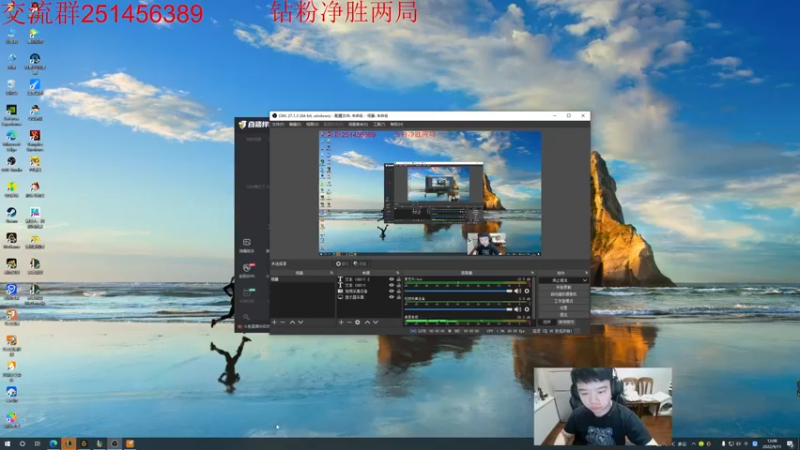Open 麦克风/Aux audio settings gear
Viewport: 800px width, 450px height.
click(x=527, y=291)
